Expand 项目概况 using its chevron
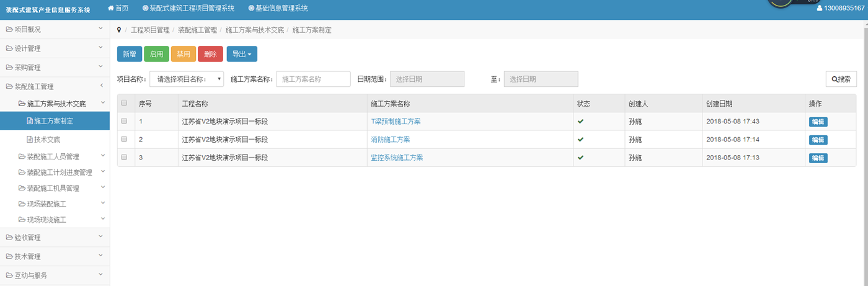 101,29
